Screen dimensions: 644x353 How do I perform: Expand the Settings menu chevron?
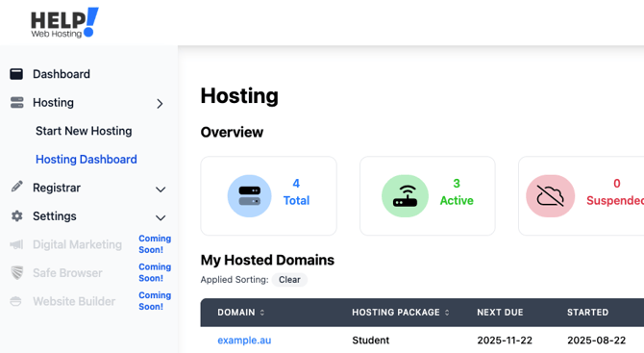161,217
